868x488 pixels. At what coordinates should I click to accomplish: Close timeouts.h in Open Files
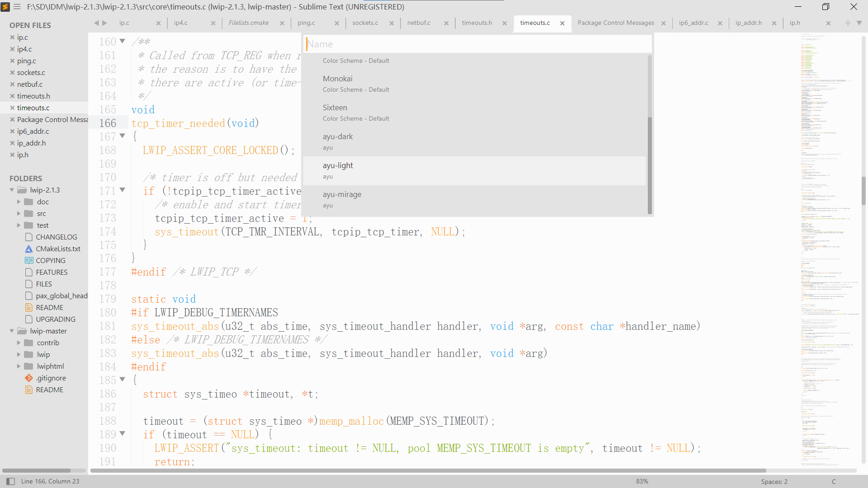12,96
